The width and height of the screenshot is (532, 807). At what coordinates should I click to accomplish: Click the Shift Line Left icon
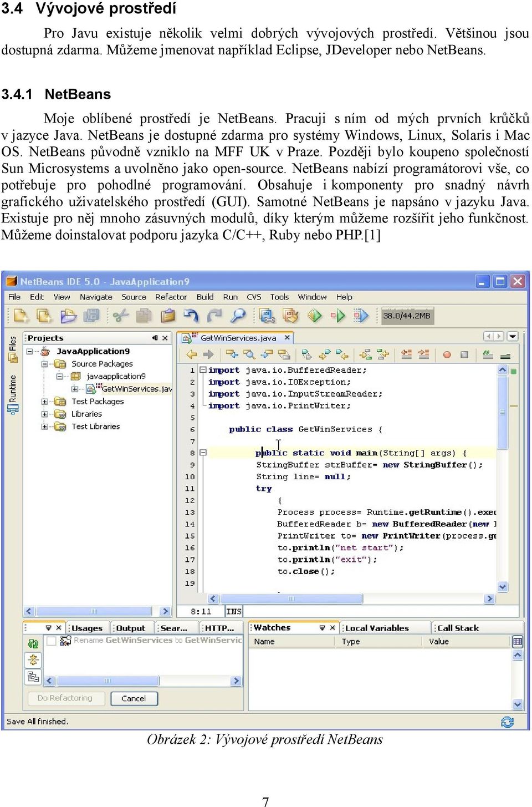click(x=406, y=354)
